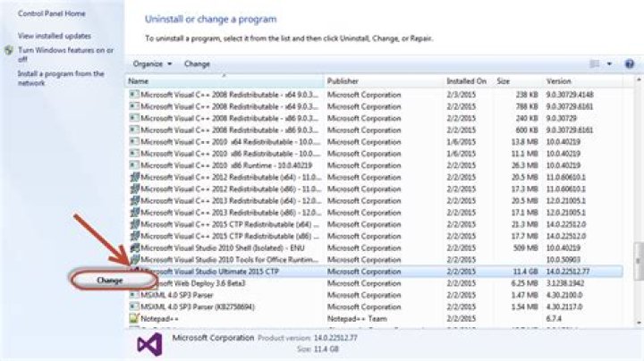
Task: Click version 9.0.30729.4148 cell
Action: point(570,95)
